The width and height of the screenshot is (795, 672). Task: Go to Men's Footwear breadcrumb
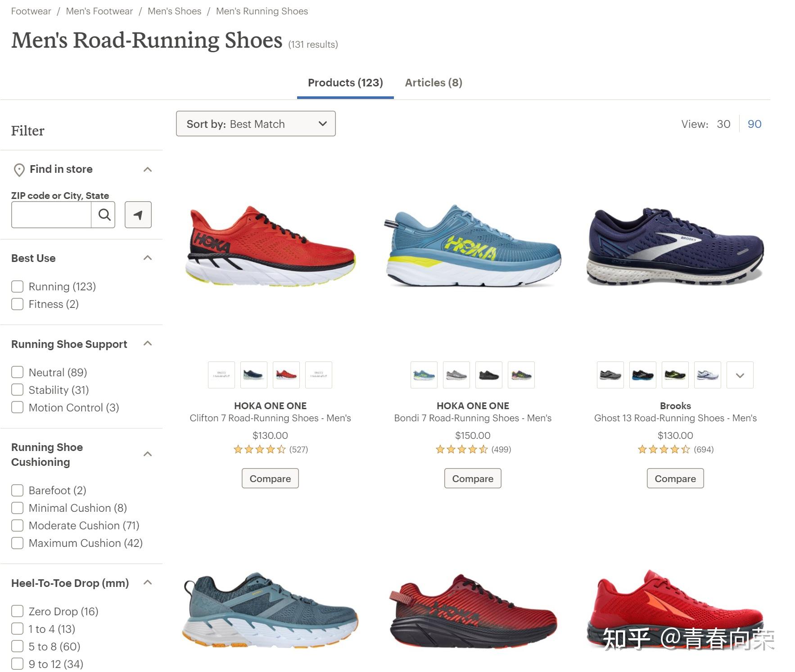(x=99, y=11)
